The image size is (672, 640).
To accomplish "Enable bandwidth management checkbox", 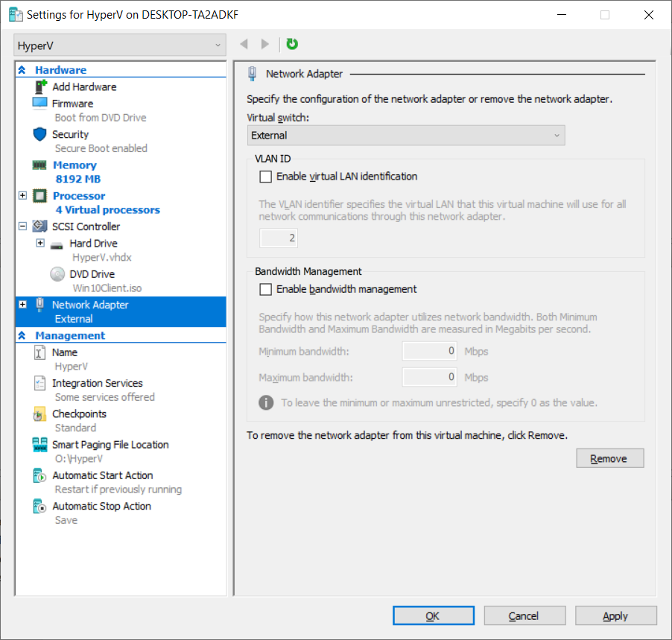I will 265,289.
